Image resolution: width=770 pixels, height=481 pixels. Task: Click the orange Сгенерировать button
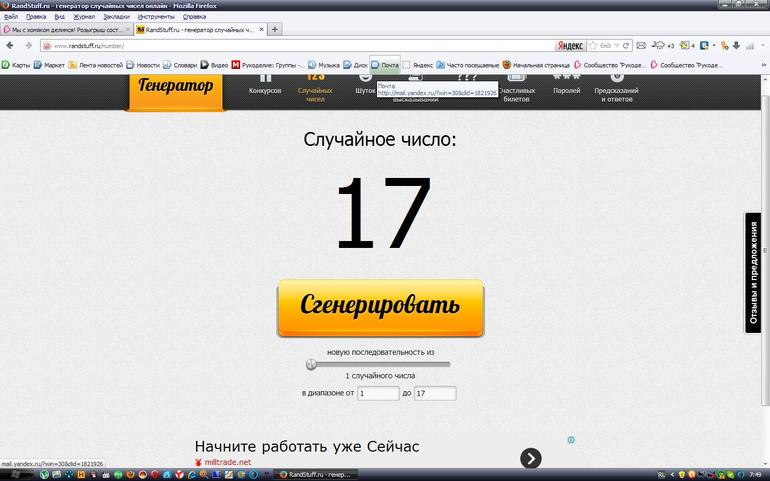click(381, 308)
